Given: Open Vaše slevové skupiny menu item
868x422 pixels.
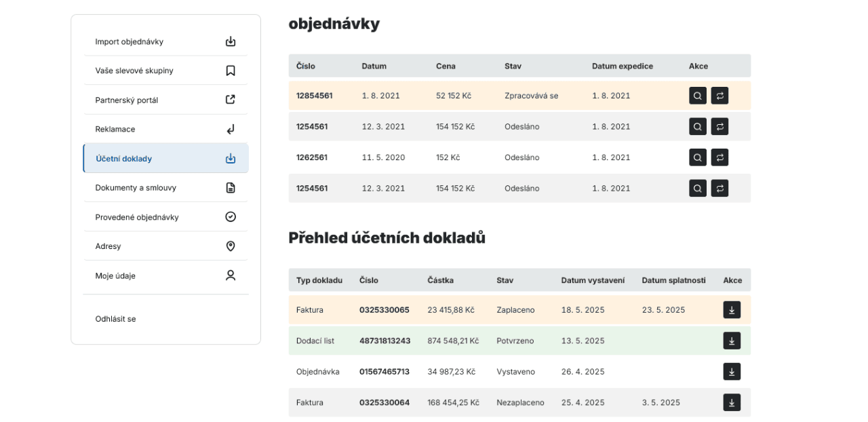Looking at the screenshot, I should coord(165,71).
